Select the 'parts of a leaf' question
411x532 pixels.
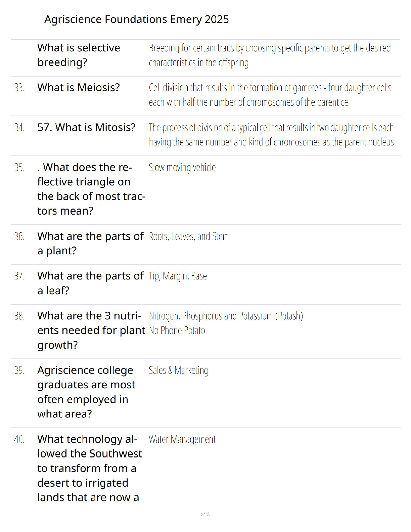[91, 283]
